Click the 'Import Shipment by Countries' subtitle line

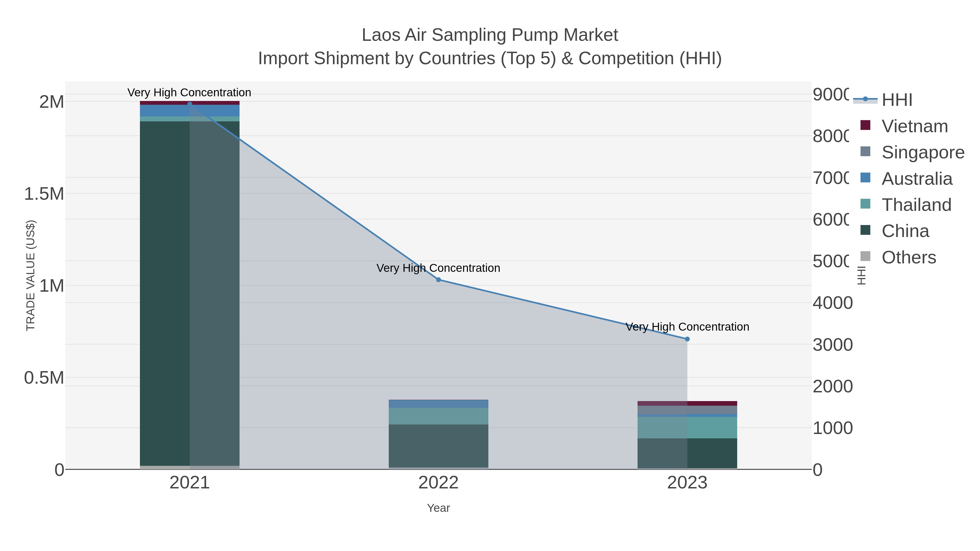490,59
